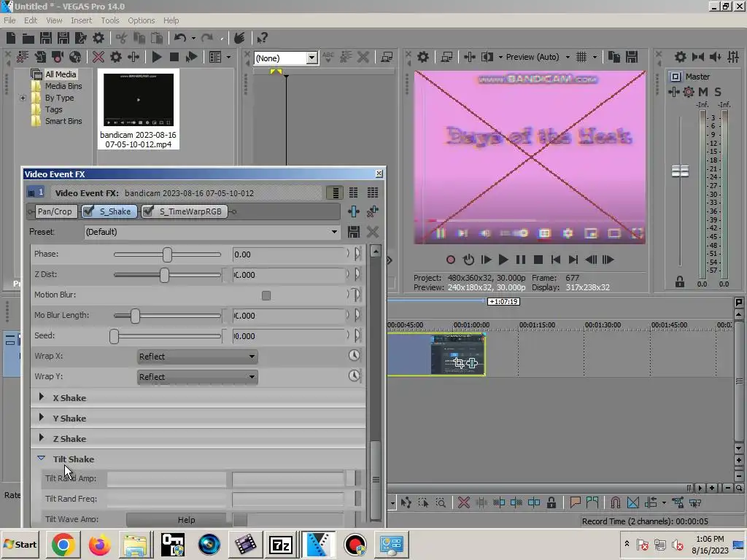
Task: Toggle the Motion Blur checkbox
Action: (x=266, y=296)
